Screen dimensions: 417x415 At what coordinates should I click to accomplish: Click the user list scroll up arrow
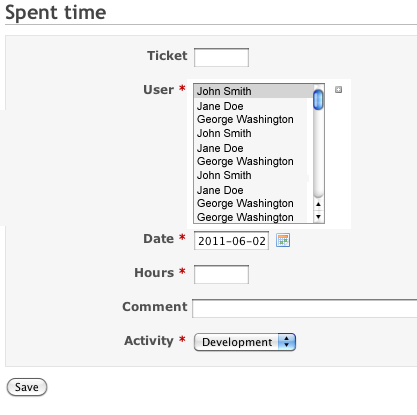(318, 204)
